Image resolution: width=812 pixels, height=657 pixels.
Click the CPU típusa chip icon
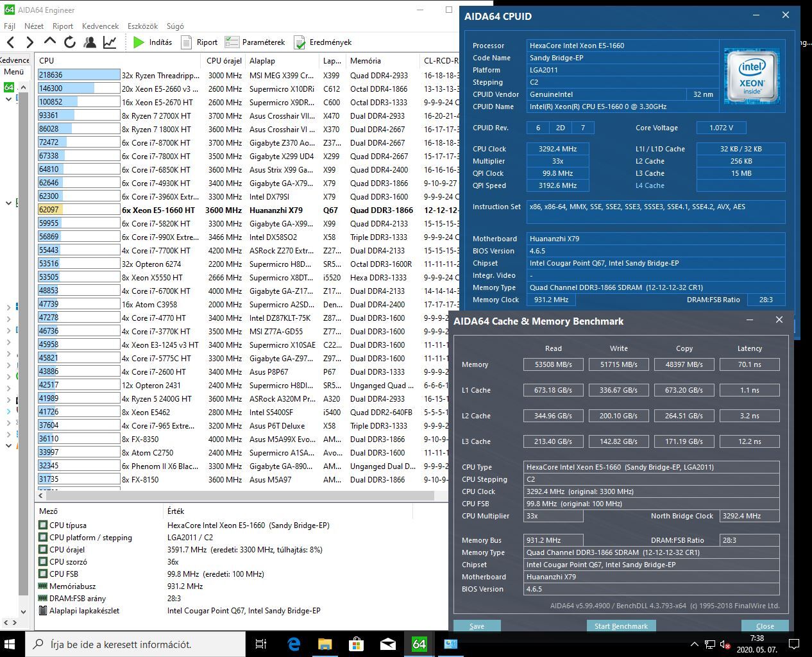point(43,525)
